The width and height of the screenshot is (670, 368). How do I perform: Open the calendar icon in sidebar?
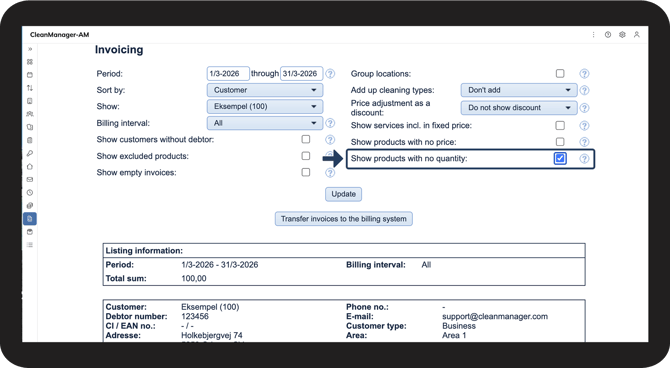click(x=30, y=75)
